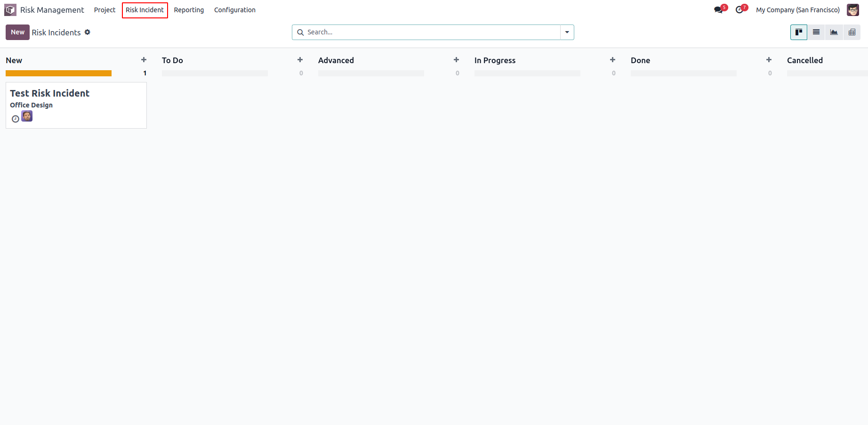
Task: Create a new risk incident with New button
Action: (x=17, y=32)
